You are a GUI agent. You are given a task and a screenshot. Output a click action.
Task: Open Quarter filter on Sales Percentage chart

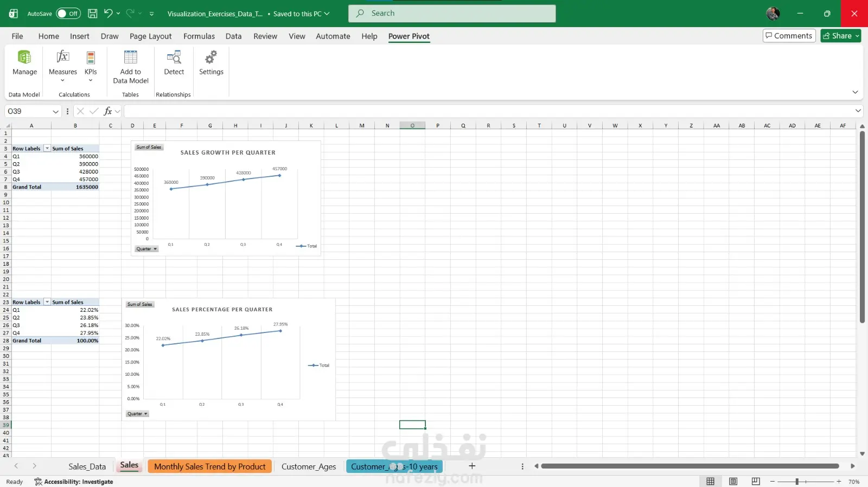137,414
